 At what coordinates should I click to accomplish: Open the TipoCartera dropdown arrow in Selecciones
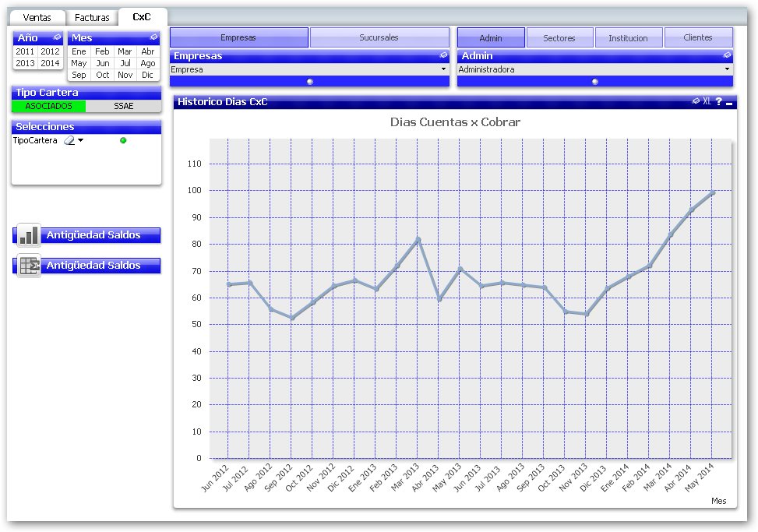pyautogui.click(x=81, y=141)
